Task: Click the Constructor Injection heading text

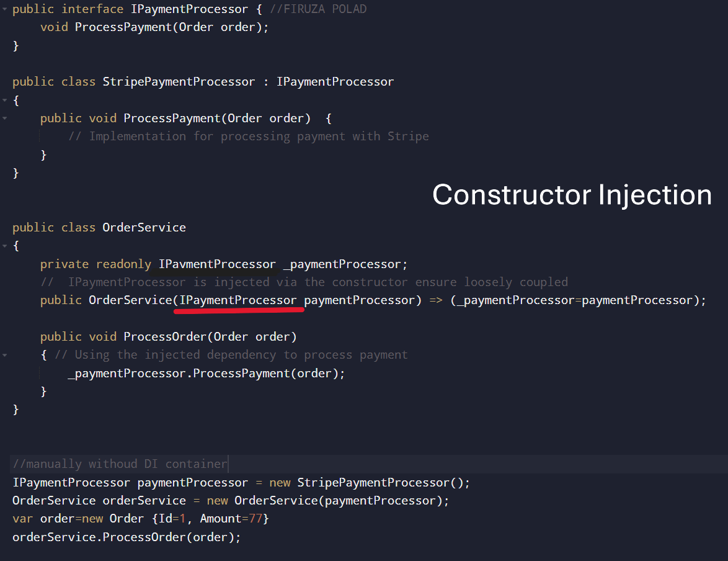Action: [x=572, y=195]
